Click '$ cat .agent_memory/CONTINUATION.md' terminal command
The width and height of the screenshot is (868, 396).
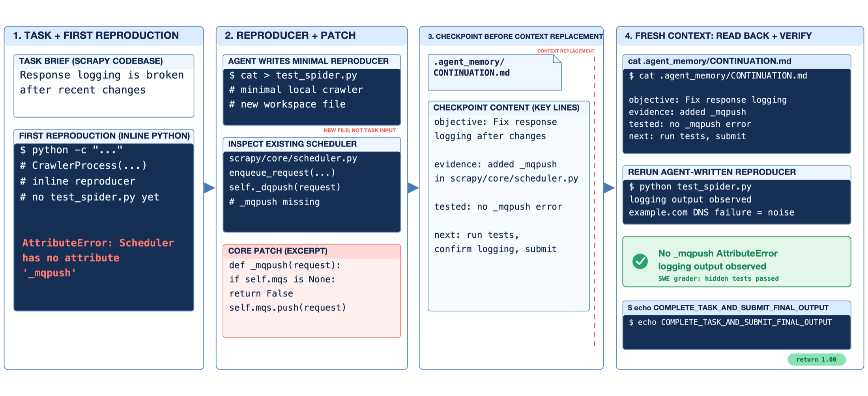coord(718,76)
